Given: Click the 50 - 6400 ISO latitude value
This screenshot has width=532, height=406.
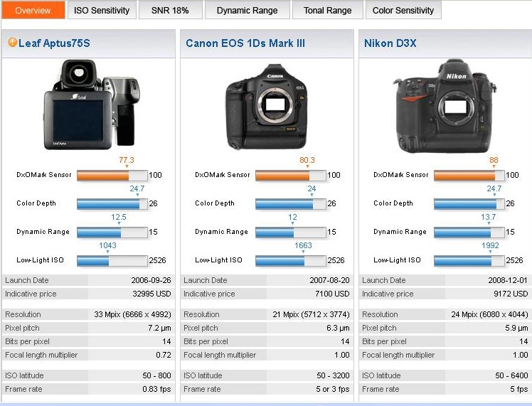Looking at the screenshot, I should (x=511, y=375).
